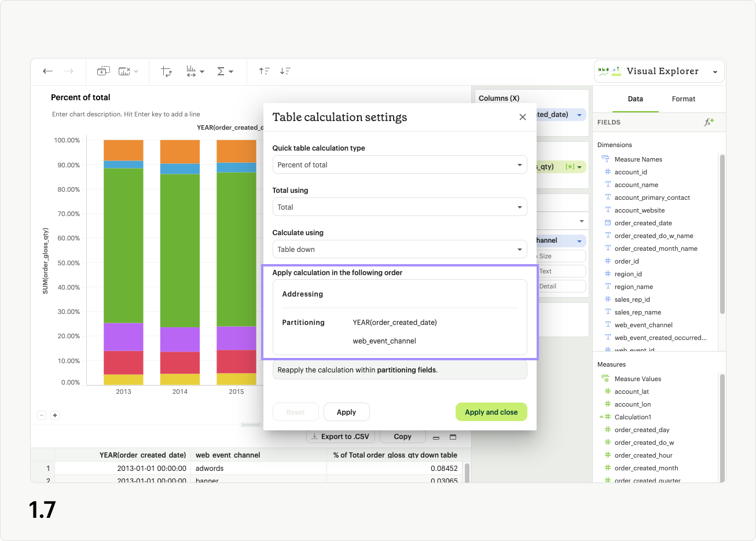Select account_website field
Image resolution: width=756 pixels, height=541 pixels.
[x=639, y=210]
